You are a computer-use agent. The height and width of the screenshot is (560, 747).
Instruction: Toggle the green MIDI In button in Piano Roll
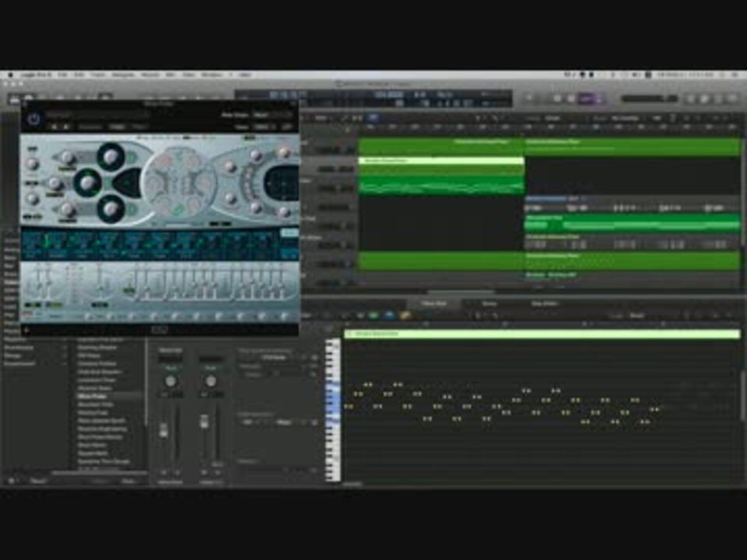[x=373, y=315]
